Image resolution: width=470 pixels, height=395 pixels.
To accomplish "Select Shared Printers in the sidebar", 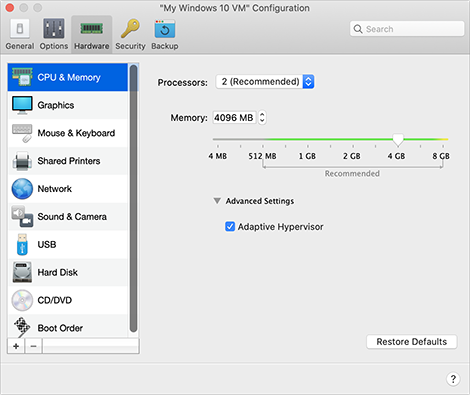I will pos(68,161).
